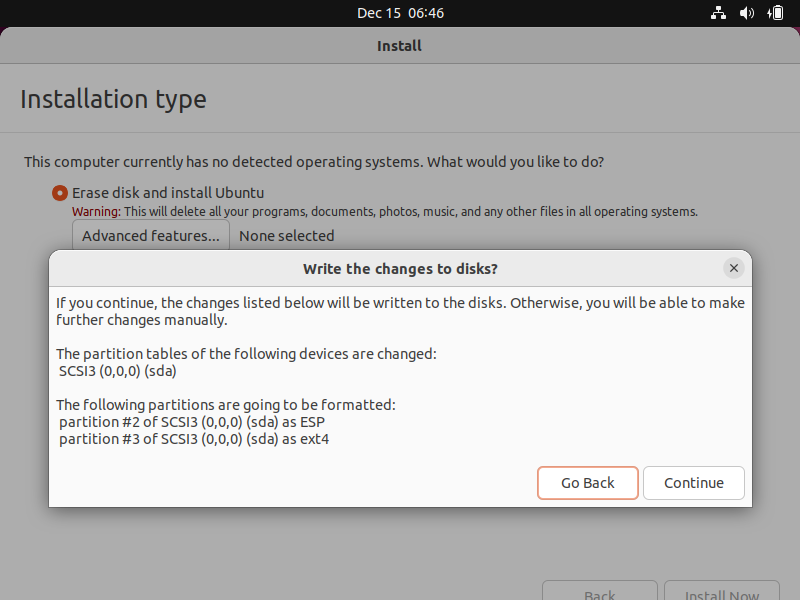The width and height of the screenshot is (800, 600).
Task: Click the 'Install' window title
Action: [399, 46]
